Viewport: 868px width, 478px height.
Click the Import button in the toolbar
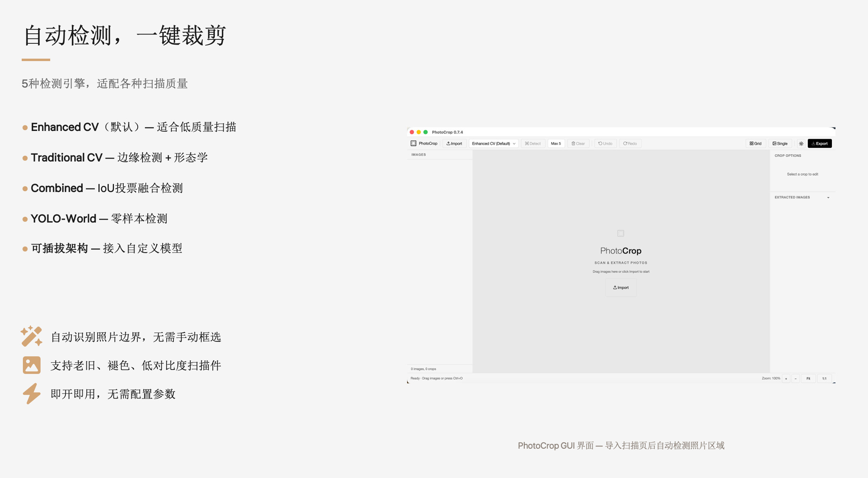(454, 143)
